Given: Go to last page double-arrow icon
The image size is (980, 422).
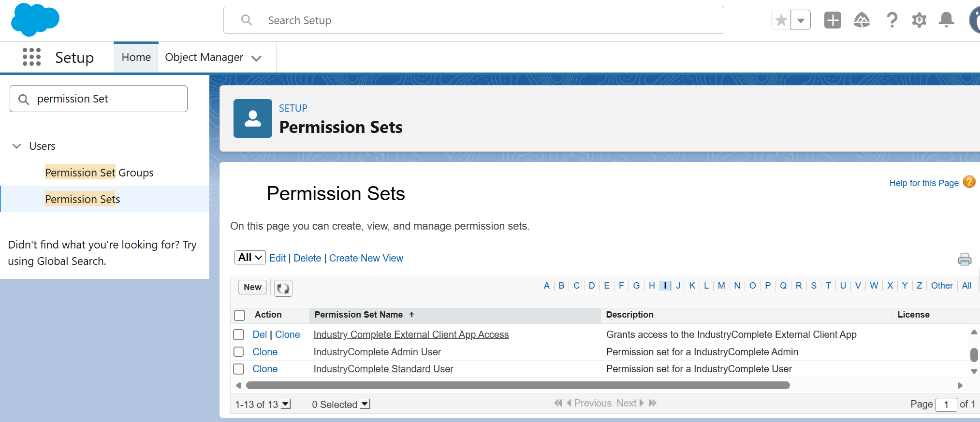Looking at the screenshot, I should click(653, 403).
